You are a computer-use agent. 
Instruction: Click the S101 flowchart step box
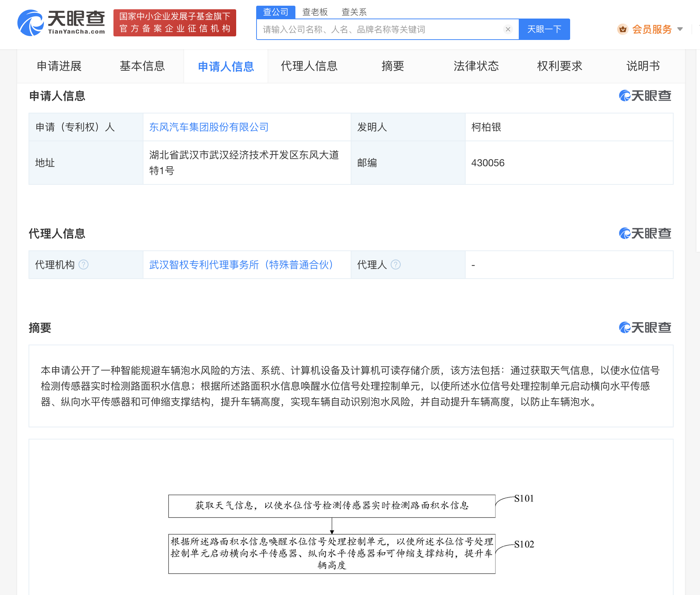tap(332, 506)
